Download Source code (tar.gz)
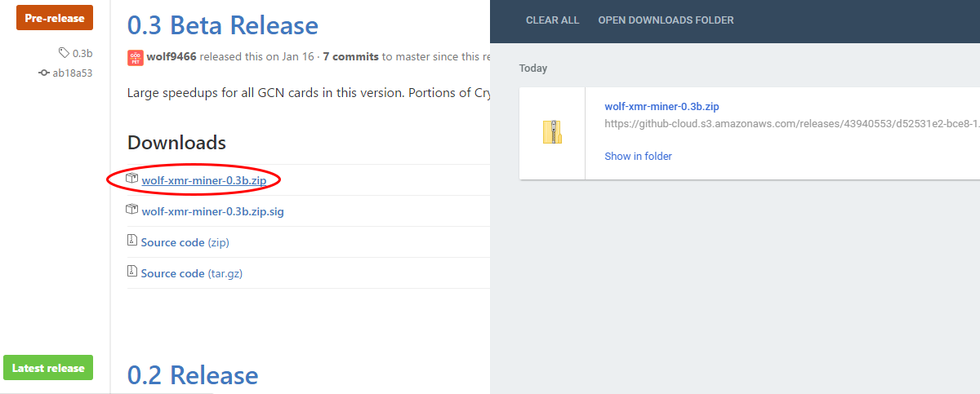The image size is (980, 394). click(x=192, y=273)
